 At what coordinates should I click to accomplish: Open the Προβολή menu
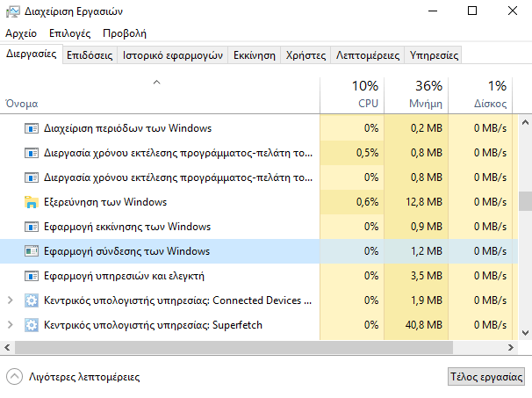tap(125, 33)
